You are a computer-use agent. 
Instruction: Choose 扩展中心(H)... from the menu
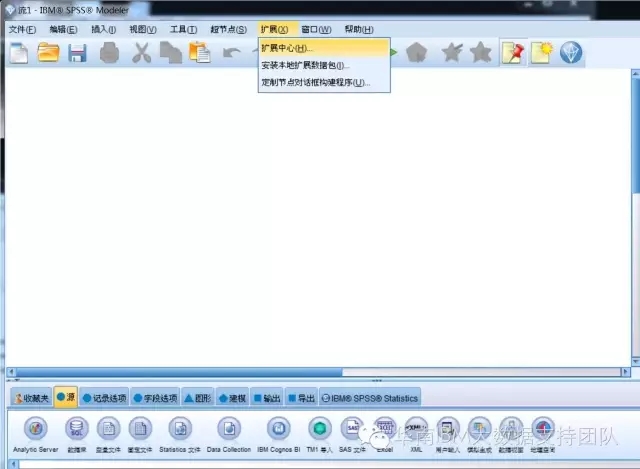click(x=324, y=48)
